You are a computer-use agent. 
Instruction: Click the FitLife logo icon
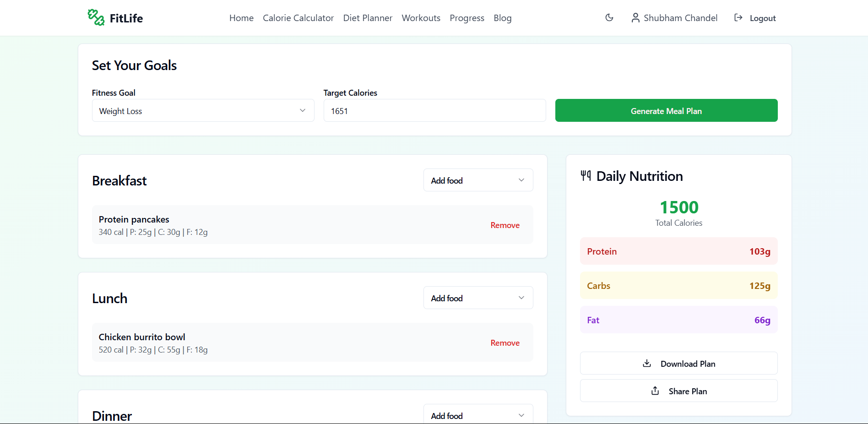(96, 17)
